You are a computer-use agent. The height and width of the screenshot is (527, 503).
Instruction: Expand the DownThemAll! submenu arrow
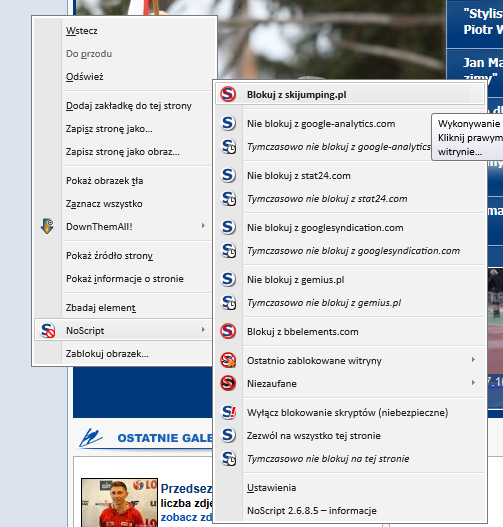coord(203,226)
